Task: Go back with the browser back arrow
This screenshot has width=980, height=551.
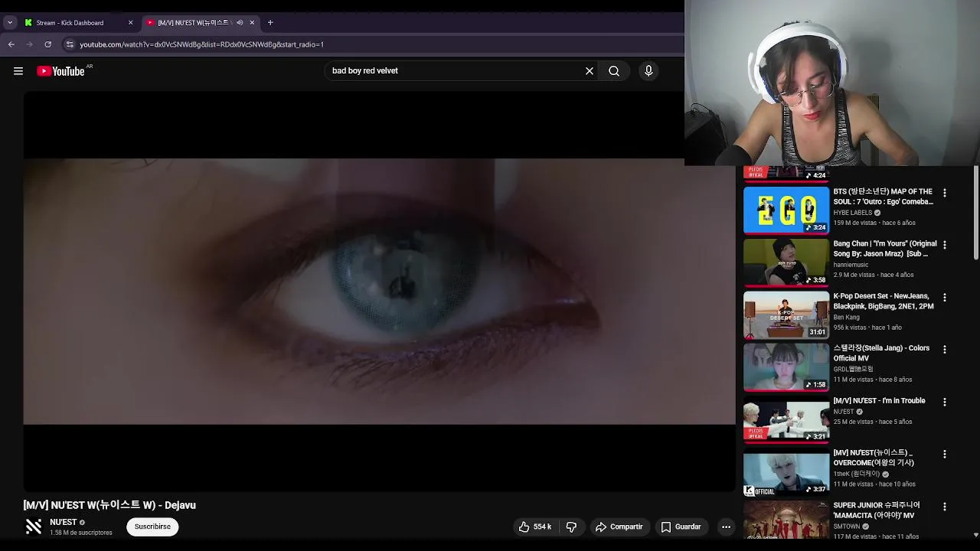Action: tap(11, 44)
